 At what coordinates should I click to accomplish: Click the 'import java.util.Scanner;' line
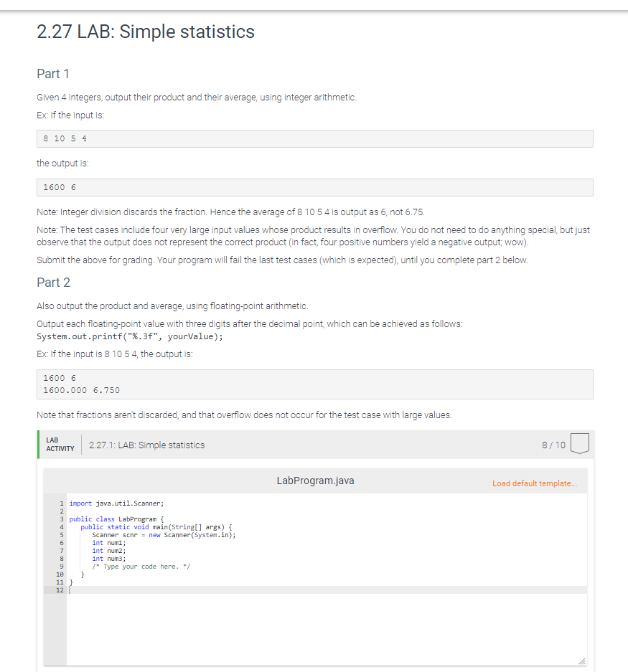coord(117,503)
